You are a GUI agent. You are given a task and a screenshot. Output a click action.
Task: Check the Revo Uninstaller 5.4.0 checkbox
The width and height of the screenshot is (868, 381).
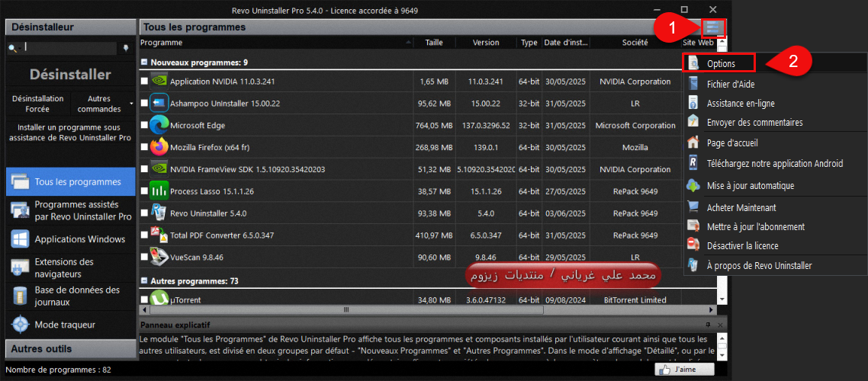click(144, 213)
